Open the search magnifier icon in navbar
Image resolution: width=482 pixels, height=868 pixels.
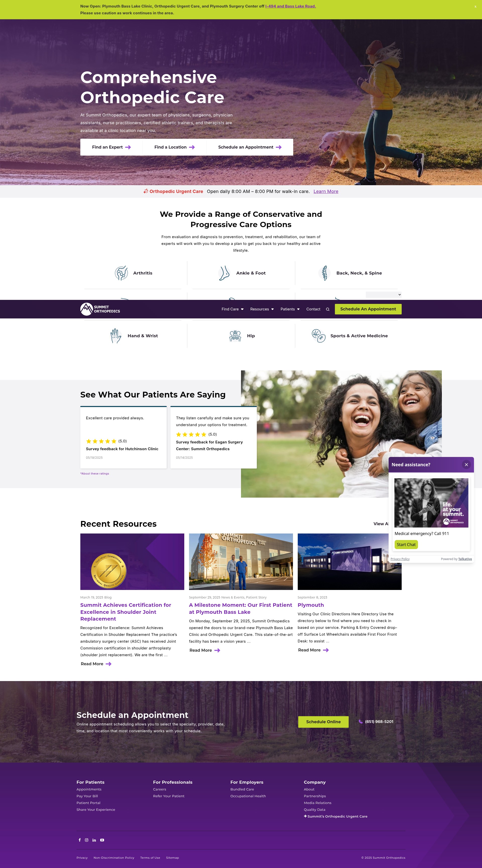(x=328, y=309)
